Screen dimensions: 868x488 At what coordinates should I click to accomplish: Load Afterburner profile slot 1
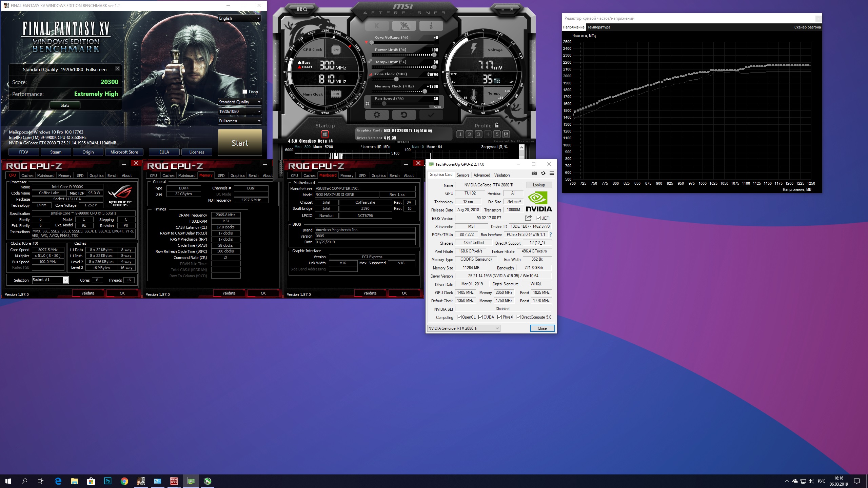(x=460, y=134)
